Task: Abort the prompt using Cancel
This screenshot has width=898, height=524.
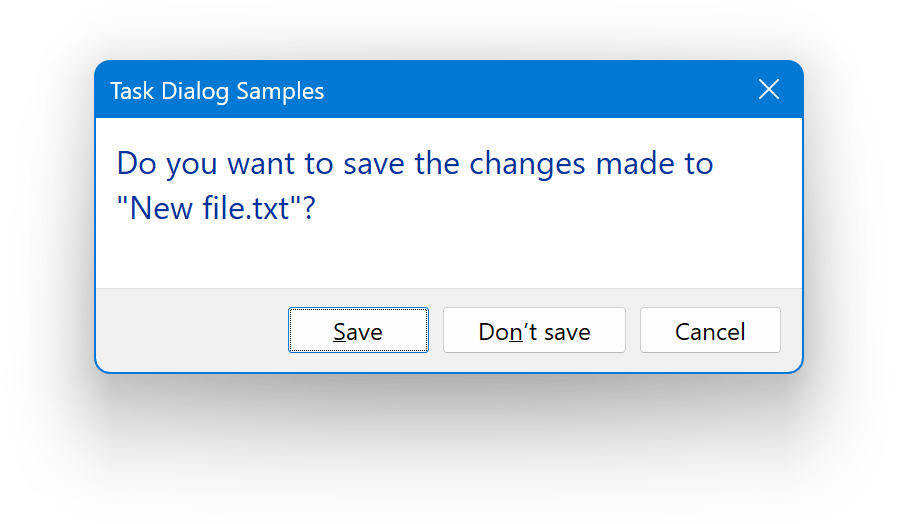Action: tap(710, 331)
